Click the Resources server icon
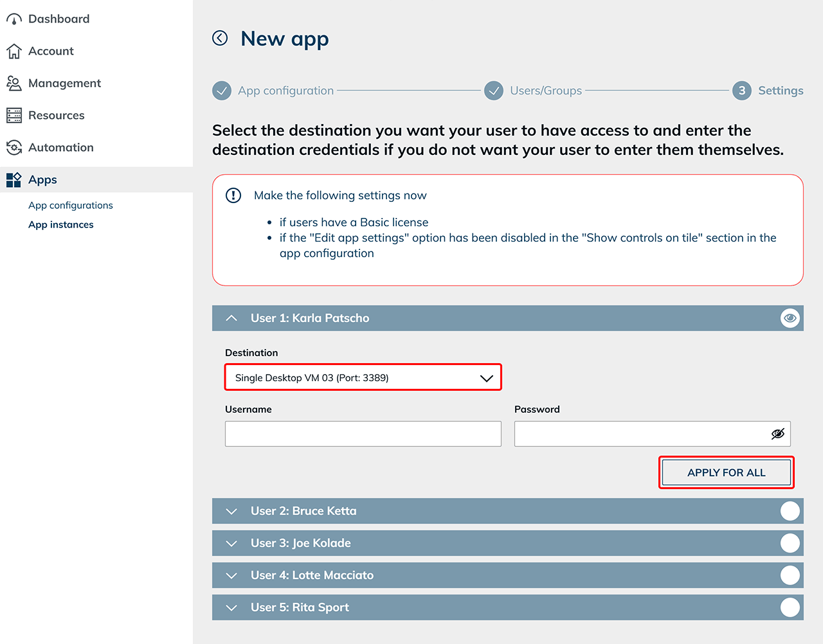The height and width of the screenshot is (644, 823). tap(14, 116)
